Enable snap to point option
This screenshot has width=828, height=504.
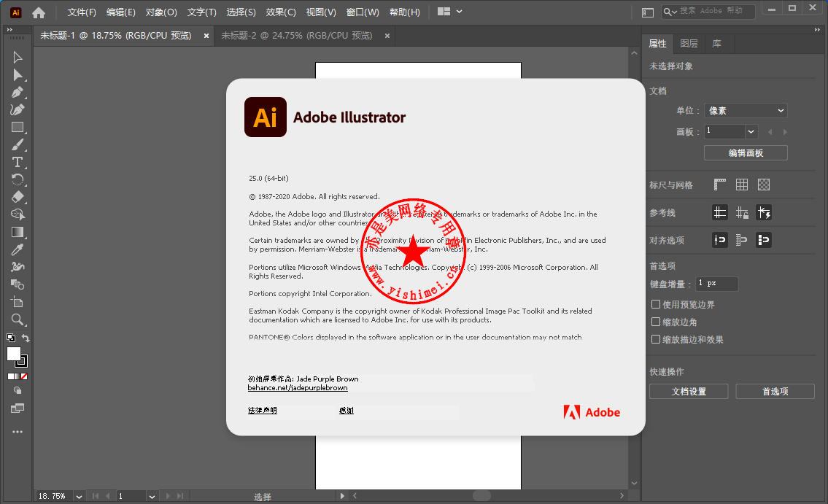click(x=720, y=240)
